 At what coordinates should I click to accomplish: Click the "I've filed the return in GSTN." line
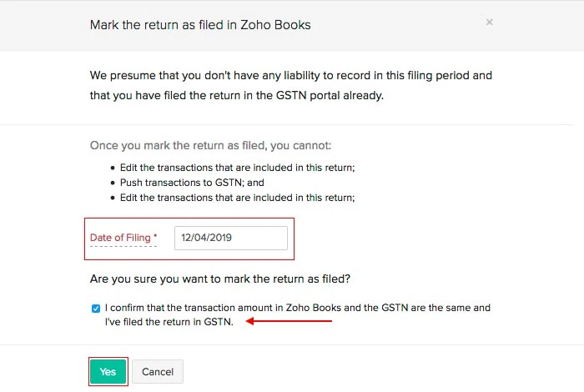click(x=169, y=321)
